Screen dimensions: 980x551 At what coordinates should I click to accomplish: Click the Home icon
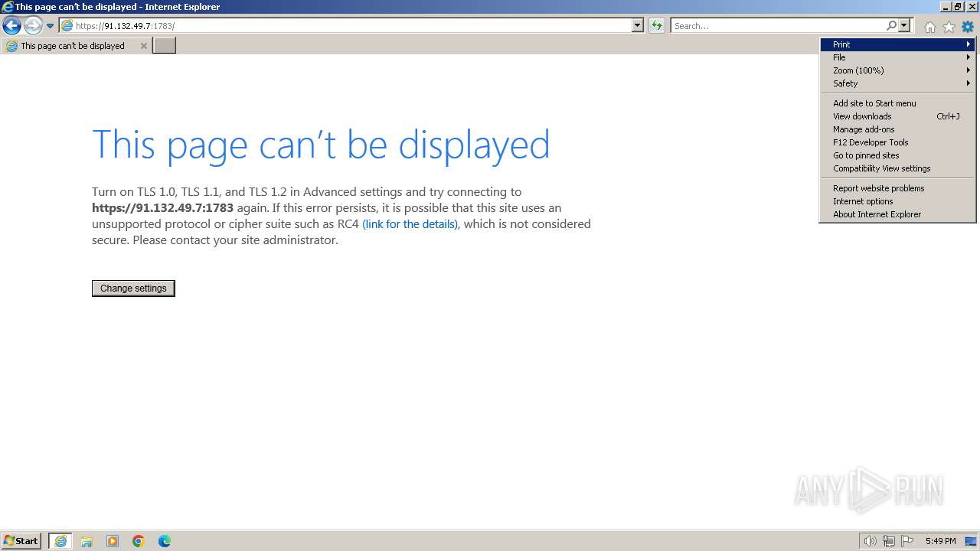tap(929, 27)
